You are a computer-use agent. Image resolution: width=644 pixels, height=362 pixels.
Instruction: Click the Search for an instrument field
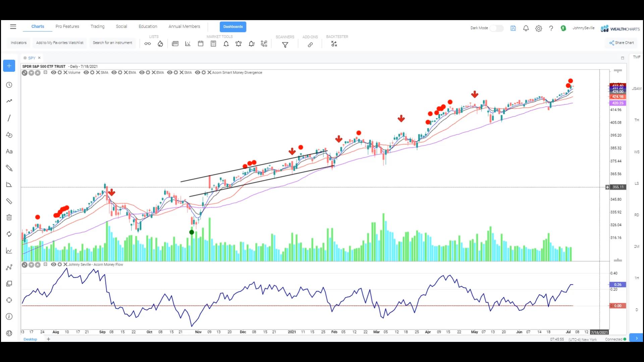click(x=112, y=43)
